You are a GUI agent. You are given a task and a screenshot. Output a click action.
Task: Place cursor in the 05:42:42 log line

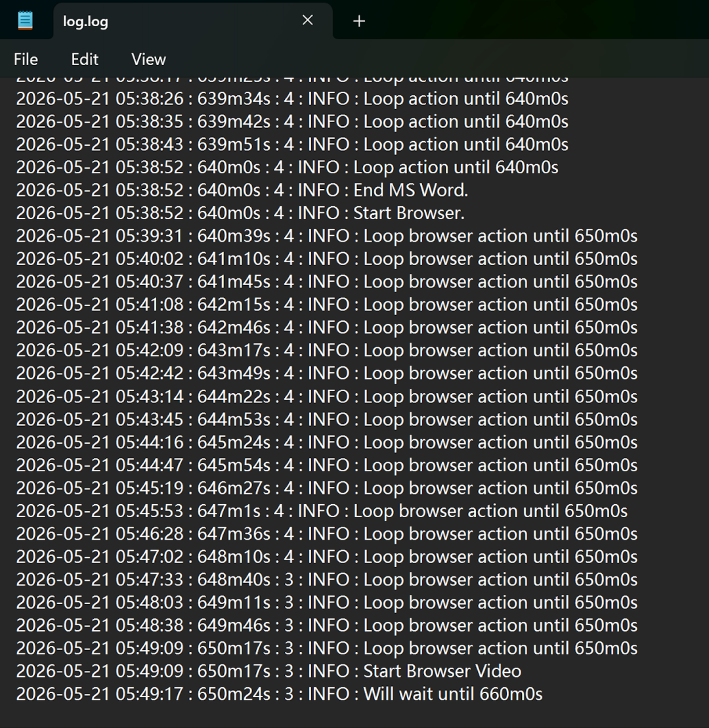(x=327, y=374)
